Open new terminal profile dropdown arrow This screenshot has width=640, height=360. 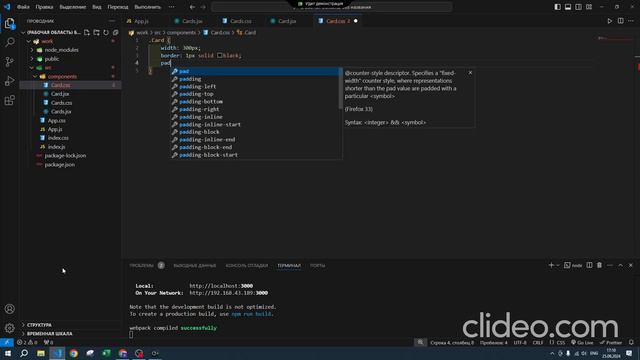click(x=558, y=265)
